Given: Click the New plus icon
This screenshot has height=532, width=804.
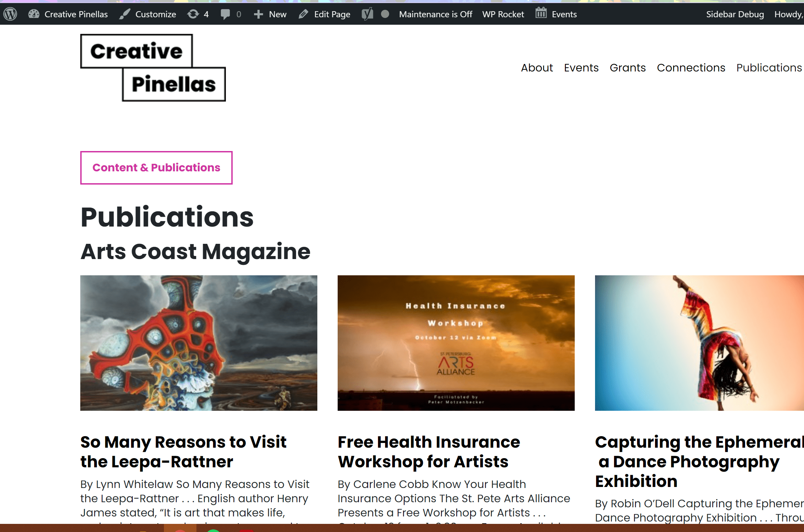Looking at the screenshot, I should (x=258, y=14).
